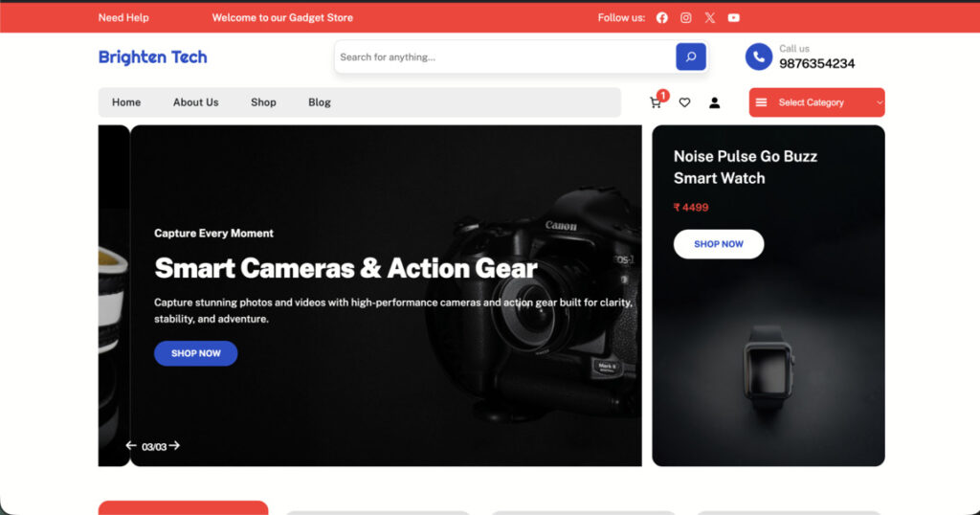
Task: Open the YouTube social icon
Action: click(733, 17)
